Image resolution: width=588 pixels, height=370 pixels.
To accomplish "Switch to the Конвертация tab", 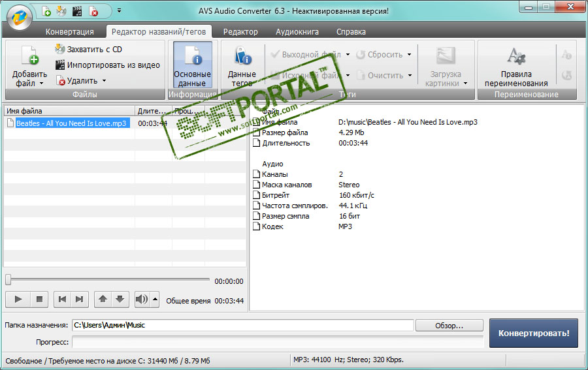I will (70, 32).
